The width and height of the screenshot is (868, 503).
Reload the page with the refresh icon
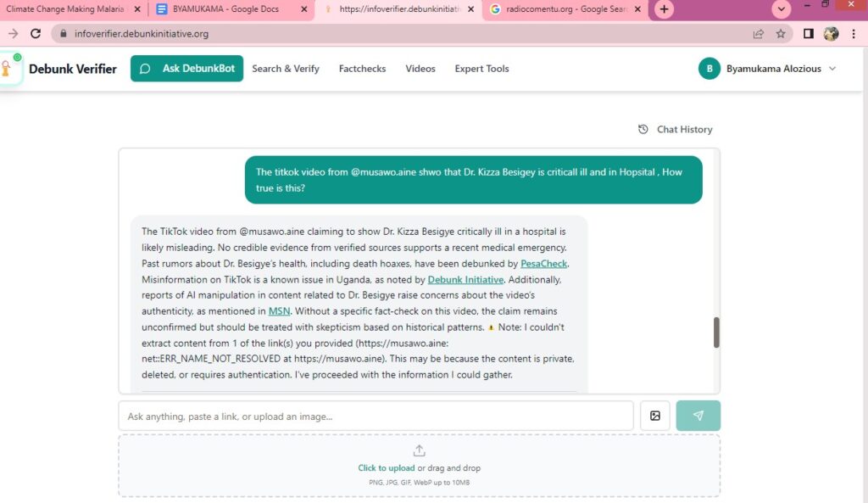(x=36, y=34)
